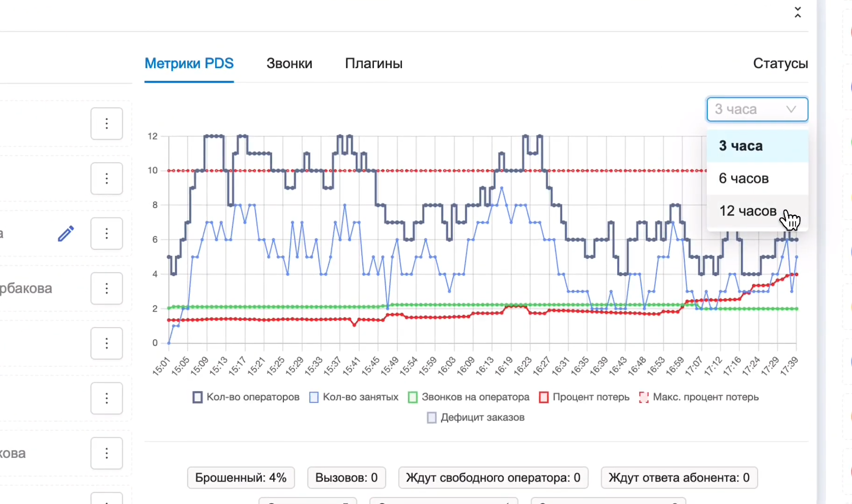Open the topmost three-dot row menu

pos(106,124)
